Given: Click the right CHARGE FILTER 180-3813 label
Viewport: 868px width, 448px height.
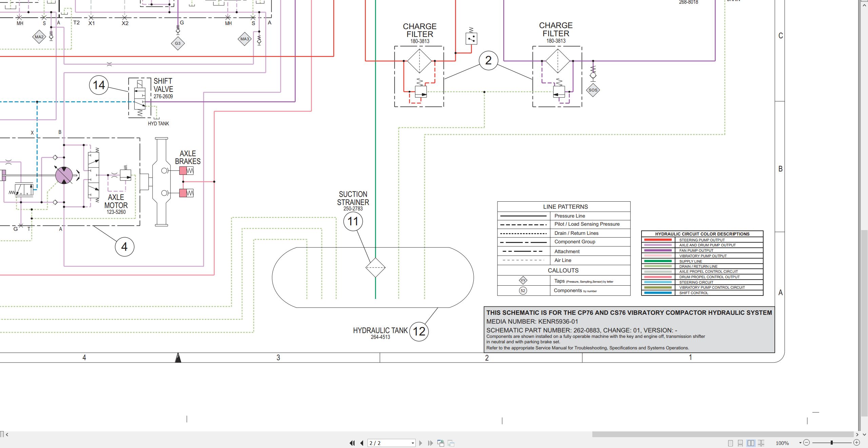Looking at the screenshot, I should pos(556,33).
